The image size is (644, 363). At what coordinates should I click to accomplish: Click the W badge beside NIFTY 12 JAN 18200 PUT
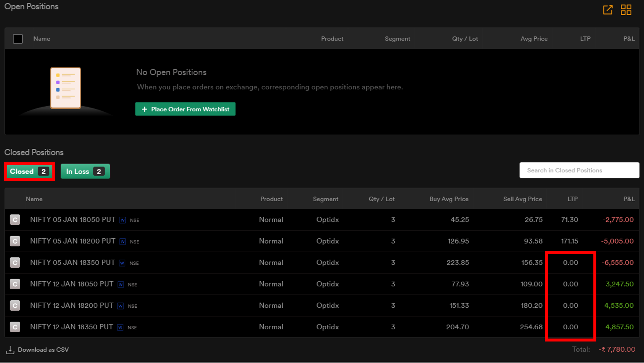pyautogui.click(x=121, y=306)
